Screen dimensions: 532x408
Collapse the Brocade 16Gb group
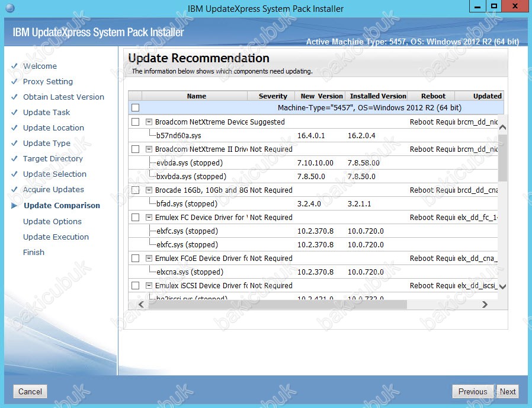[149, 190]
